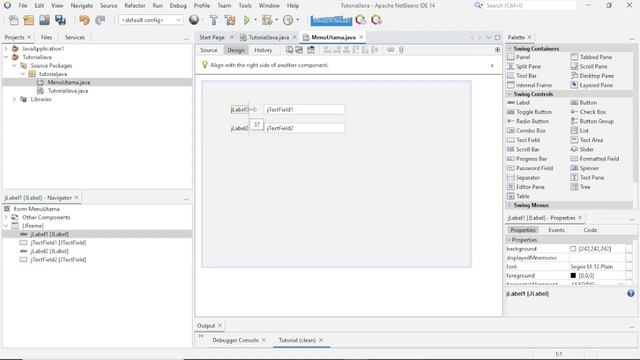Click the Slider icon in Palette
The width and height of the screenshot is (640, 360).
574,149
